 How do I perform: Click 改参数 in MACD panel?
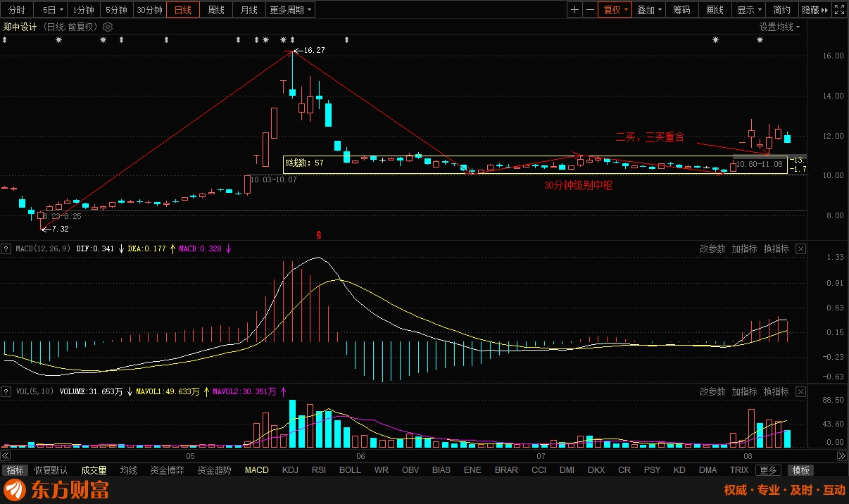[x=712, y=248]
